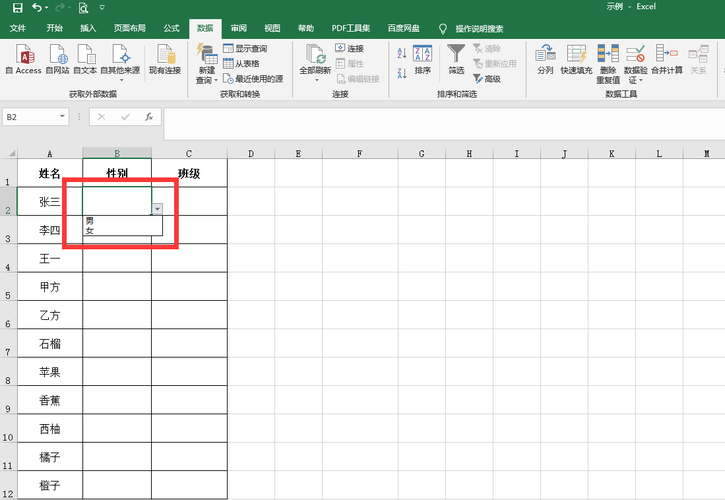Select column F header
This screenshot has width=725, height=500.
click(x=360, y=153)
